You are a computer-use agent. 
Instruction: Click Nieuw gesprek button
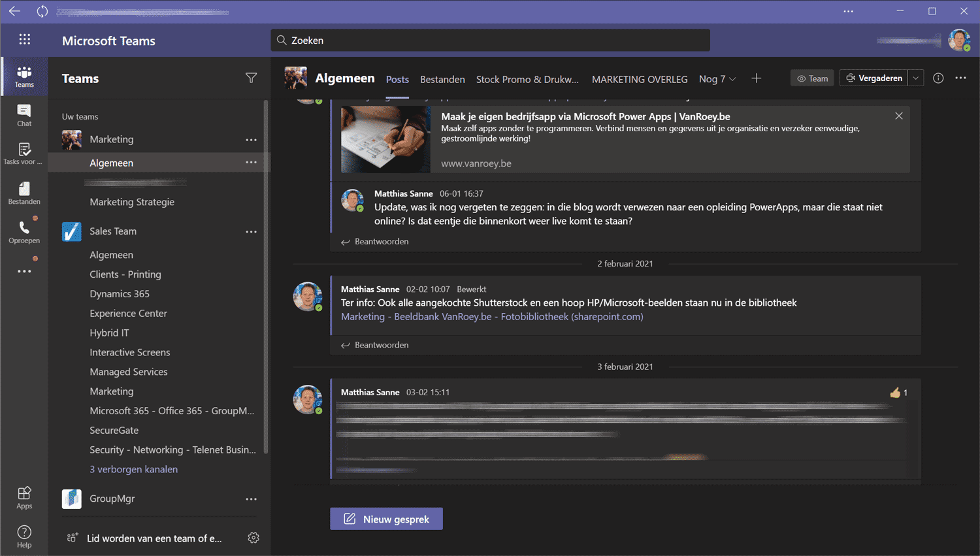point(386,519)
